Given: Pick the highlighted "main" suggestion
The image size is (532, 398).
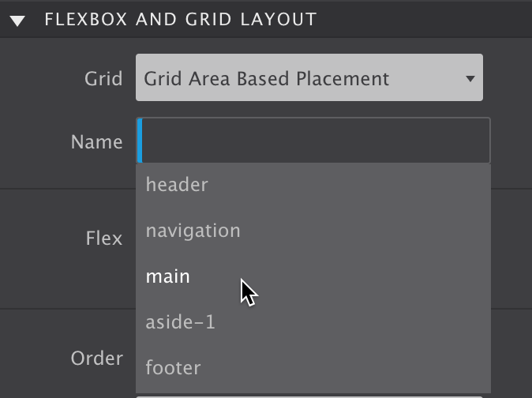Looking at the screenshot, I should pyautogui.click(x=168, y=276).
